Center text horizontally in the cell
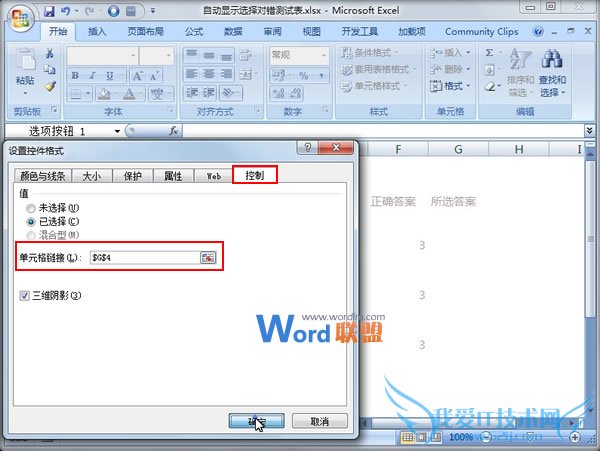This screenshot has height=451, width=600. click(x=209, y=73)
